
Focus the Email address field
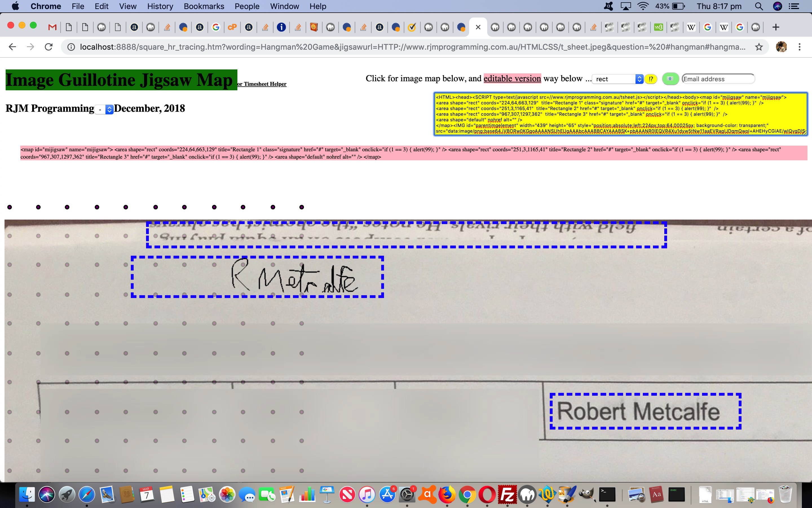(718, 79)
